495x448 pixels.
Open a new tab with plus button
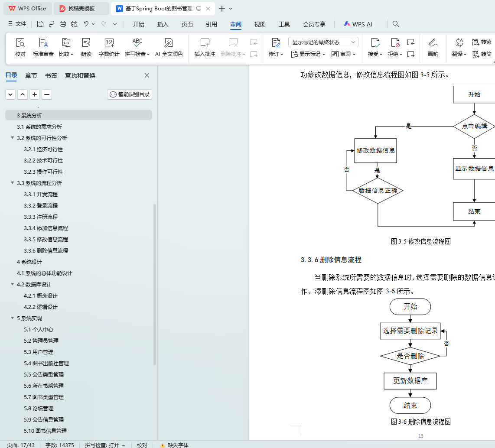coord(222,9)
